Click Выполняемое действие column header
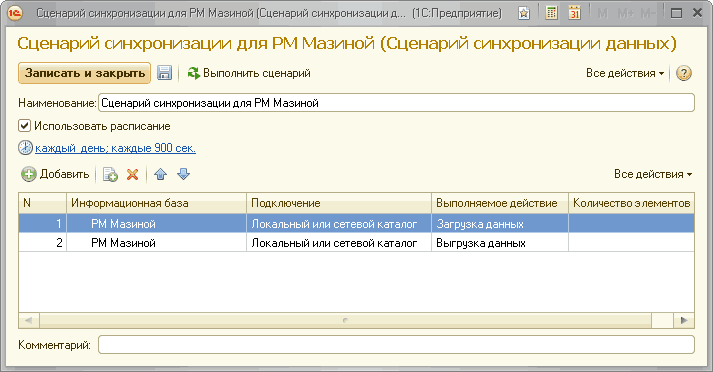 coord(500,203)
